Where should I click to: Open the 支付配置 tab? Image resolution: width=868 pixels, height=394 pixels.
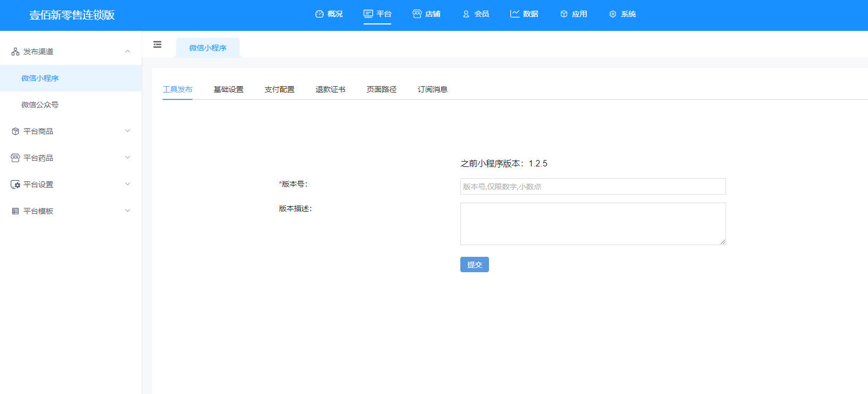click(x=280, y=89)
